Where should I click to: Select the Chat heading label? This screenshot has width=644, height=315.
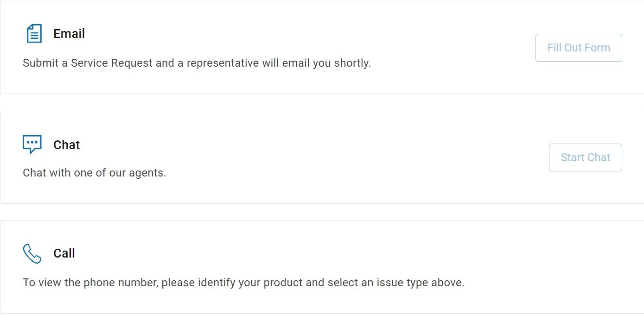click(x=66, y=145)
